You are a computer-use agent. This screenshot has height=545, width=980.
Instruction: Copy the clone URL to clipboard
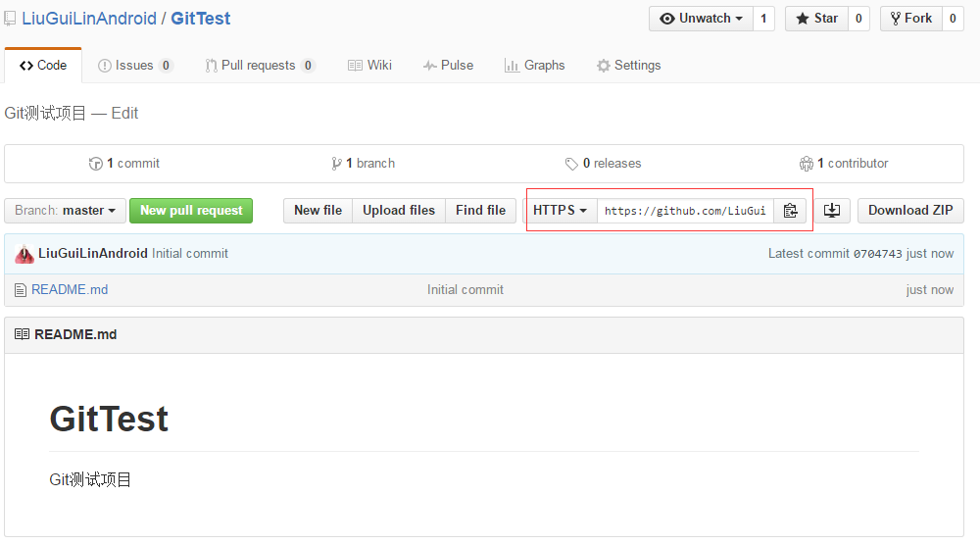(790, 211)
